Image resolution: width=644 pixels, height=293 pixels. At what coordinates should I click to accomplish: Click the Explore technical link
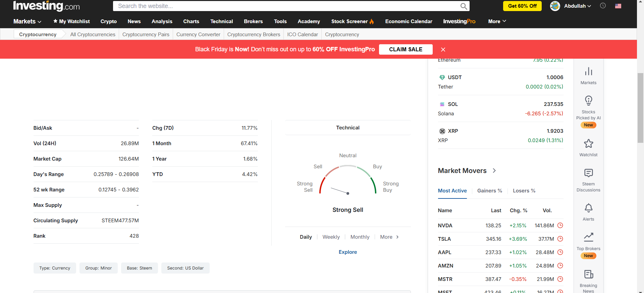pos(348,252)
